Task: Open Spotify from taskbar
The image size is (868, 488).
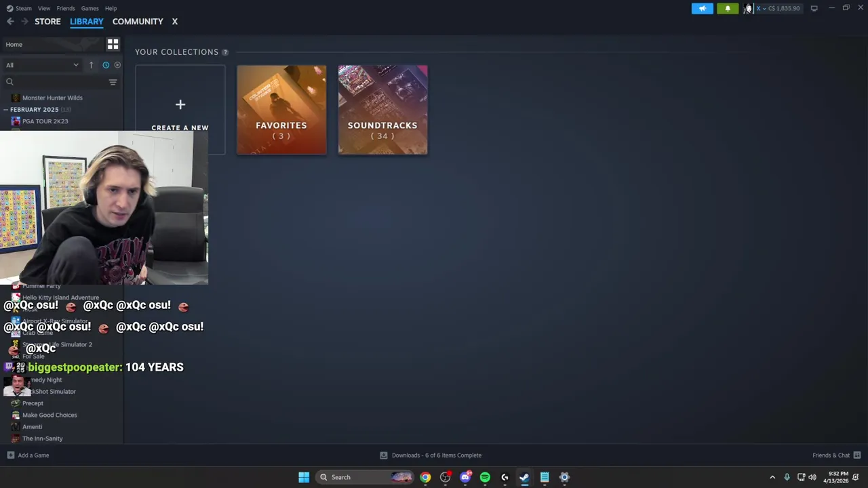Action: pos(485,477)
